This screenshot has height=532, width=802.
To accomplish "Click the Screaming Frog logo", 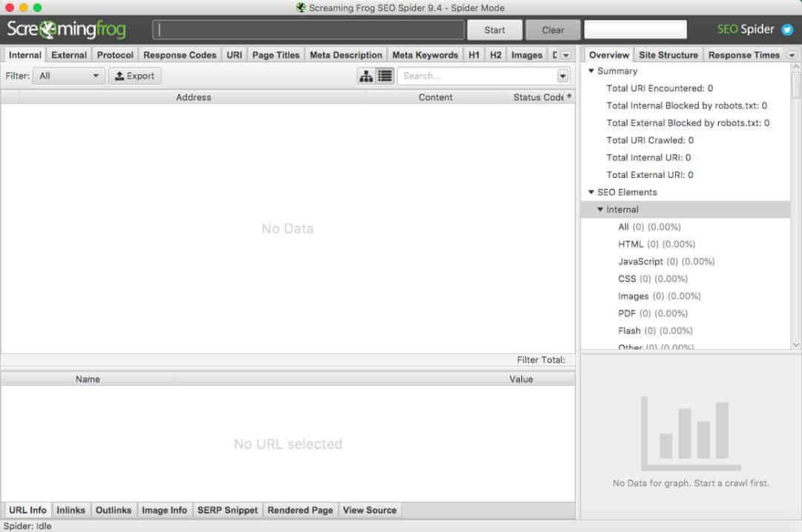I will point(67,29).
